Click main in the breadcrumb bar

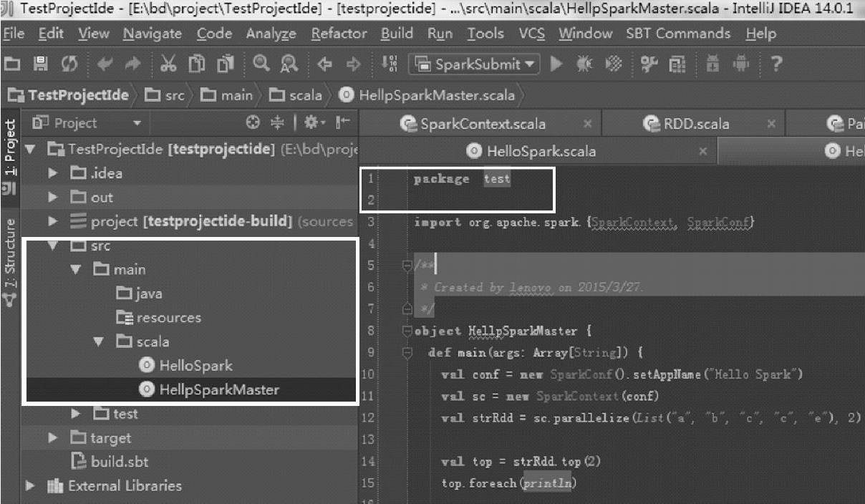coord(226,94)
